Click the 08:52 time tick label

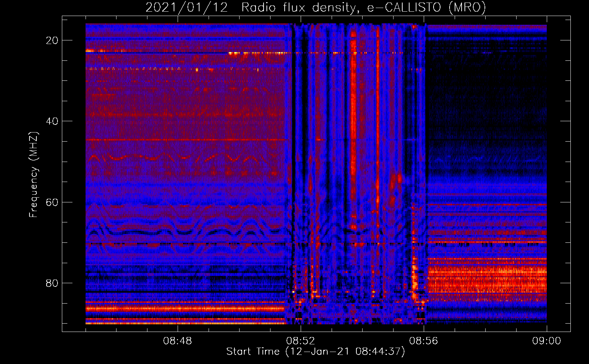pyautogui.click(x=301, y=341)
